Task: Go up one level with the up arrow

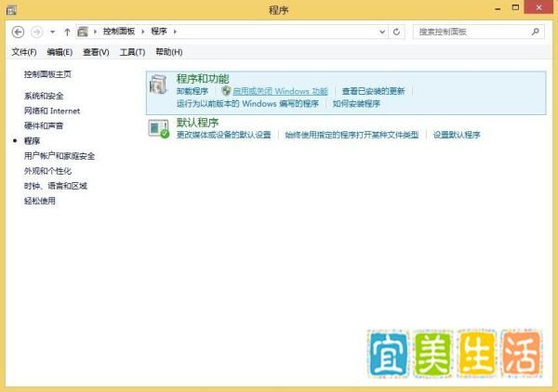Action: coord(67,32)
